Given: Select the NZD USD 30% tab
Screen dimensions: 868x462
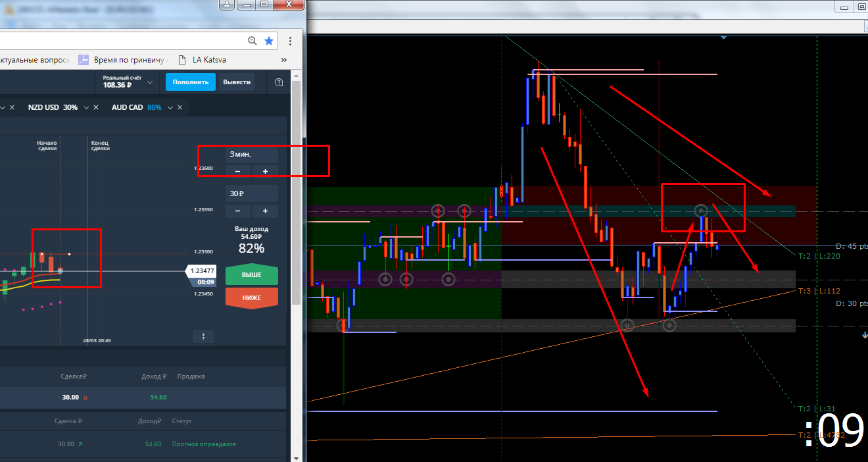Looking at the screenshot, I should click(53, 107).
